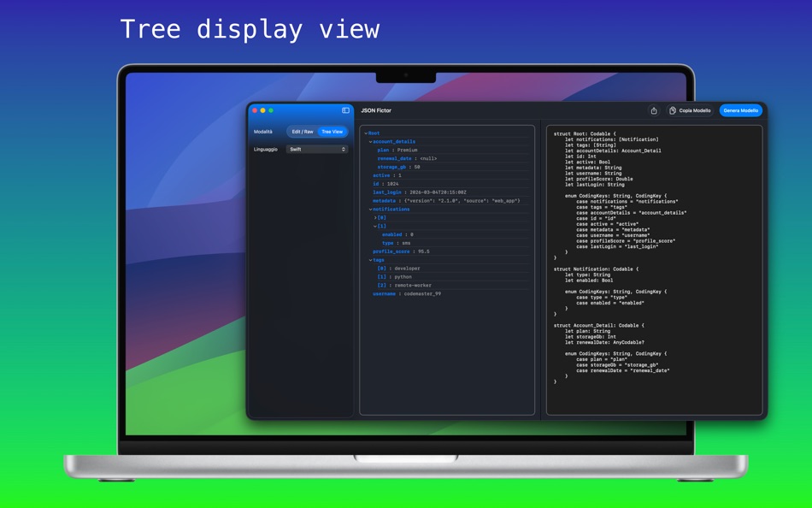Switch to Edit / Raw mode

pos(303,130)
